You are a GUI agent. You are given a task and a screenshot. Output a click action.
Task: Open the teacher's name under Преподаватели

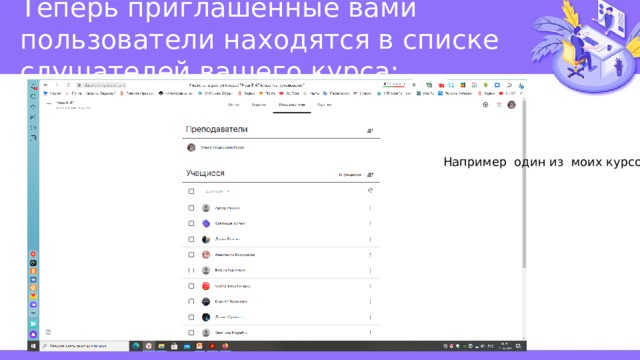click(222, 147)
